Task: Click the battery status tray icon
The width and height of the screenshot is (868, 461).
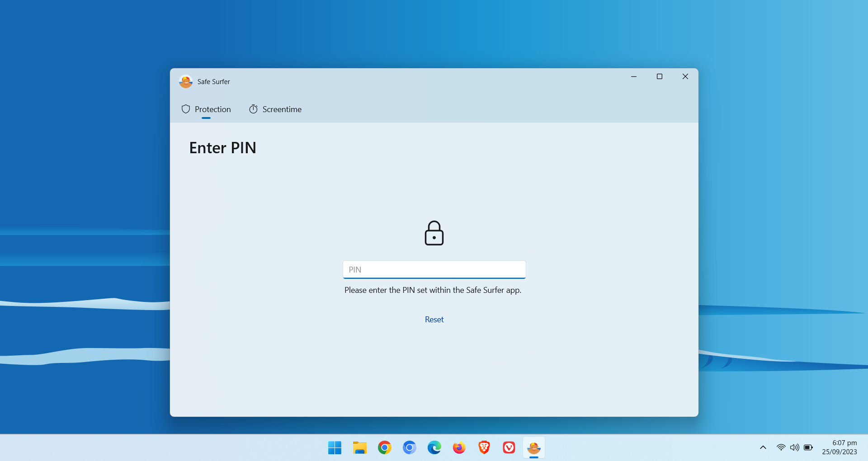Action: 808,447
